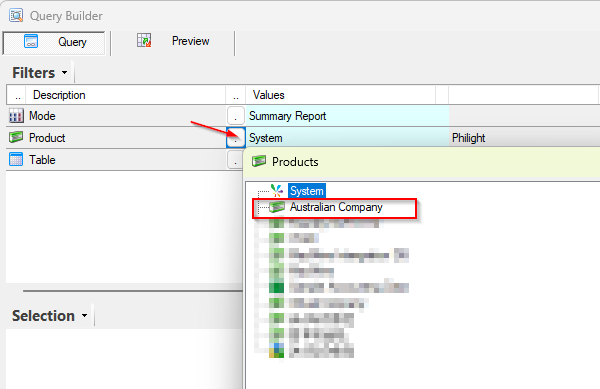Click the Products popup title
Viewport: 600px width, 389px height.
[295, 162]
